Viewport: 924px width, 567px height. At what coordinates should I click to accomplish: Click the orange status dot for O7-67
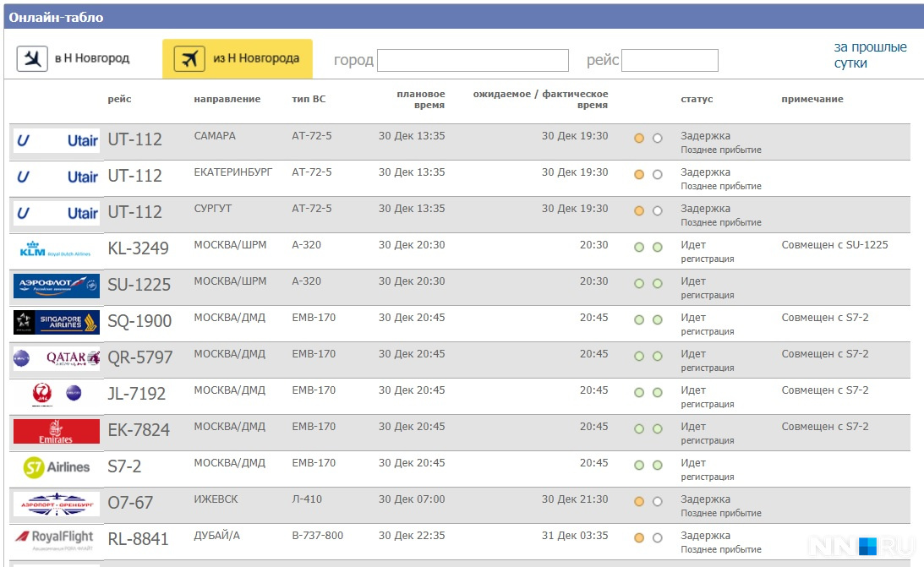pos(639,502)
